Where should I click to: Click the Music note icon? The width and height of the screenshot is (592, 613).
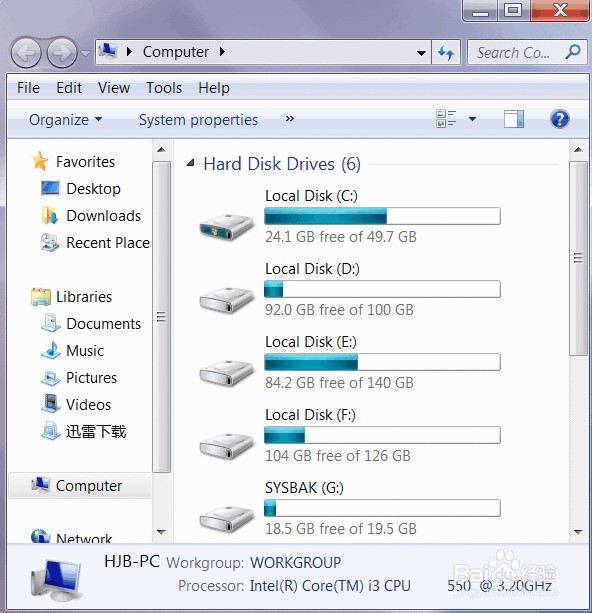(x=51, y=350)
